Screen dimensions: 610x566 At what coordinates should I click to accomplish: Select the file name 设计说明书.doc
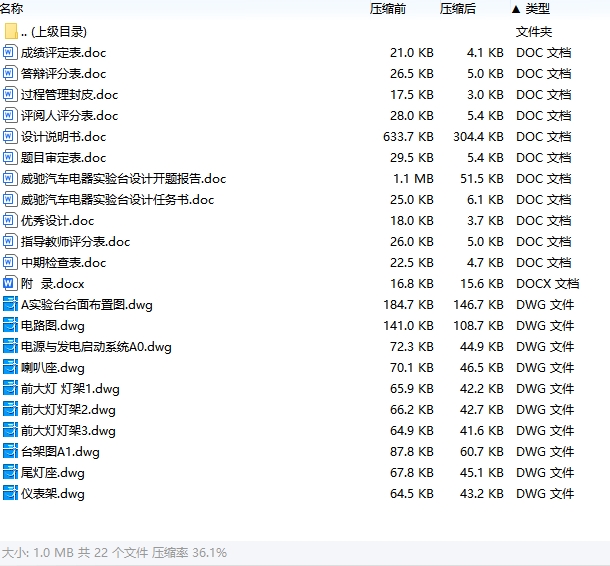[x=63, y=137]
